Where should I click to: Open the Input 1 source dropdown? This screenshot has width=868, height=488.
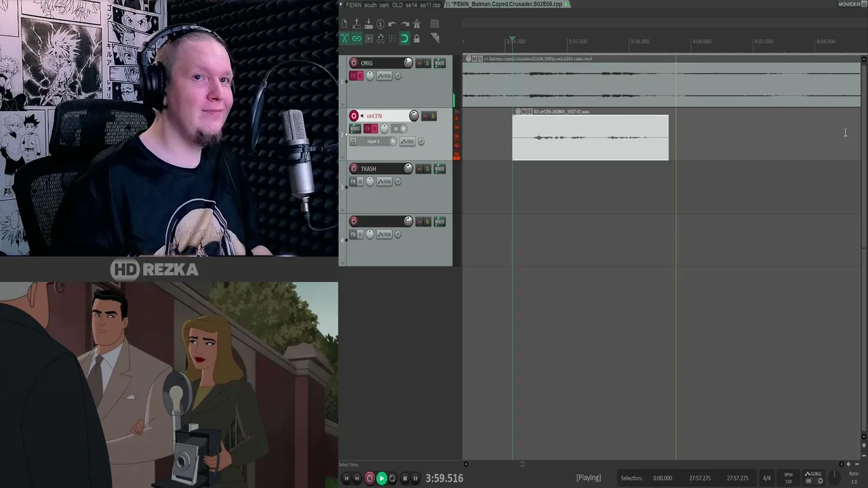(x=378, y=142)
